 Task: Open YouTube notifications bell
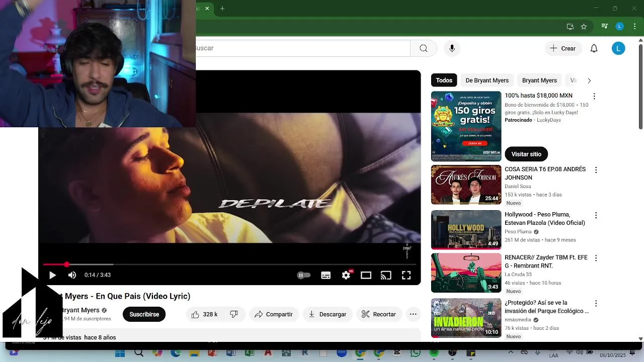(594, 48)
